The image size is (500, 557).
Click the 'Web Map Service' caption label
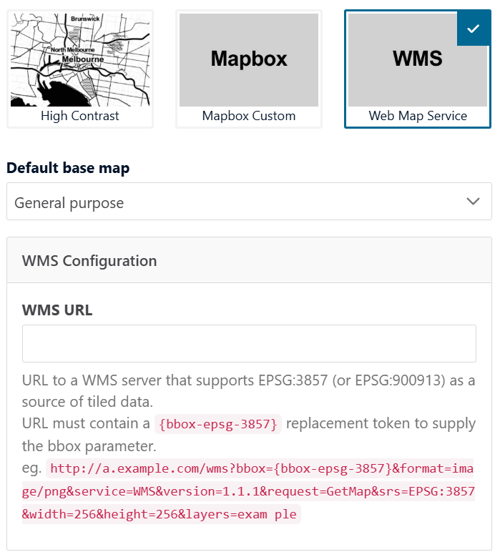pyautogui.click(x=418, y=116)
